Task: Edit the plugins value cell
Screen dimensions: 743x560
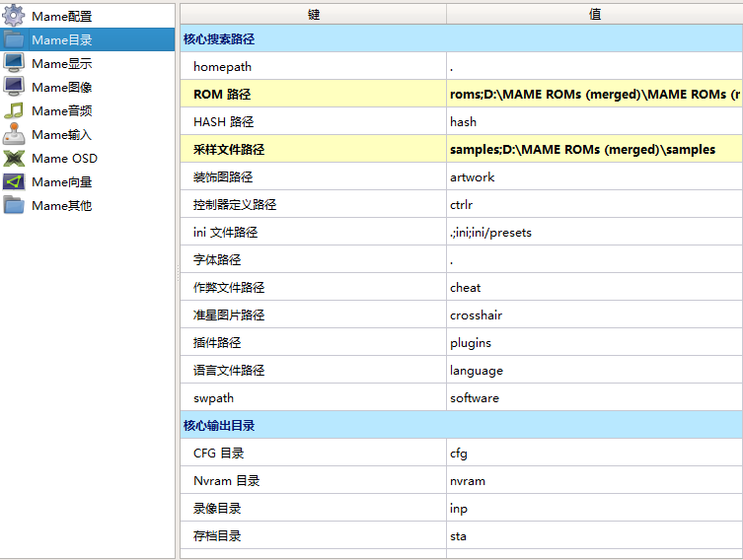Action: point(595,342)
